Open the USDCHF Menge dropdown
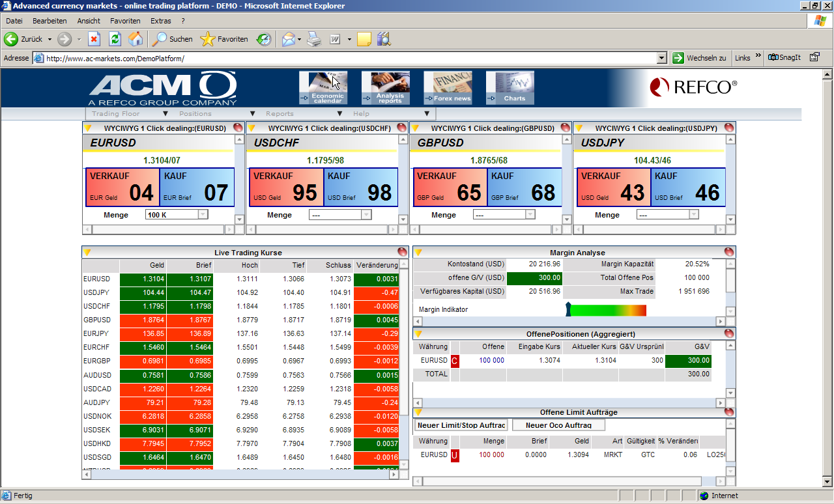Screen dimensions: 834x504 366,214
